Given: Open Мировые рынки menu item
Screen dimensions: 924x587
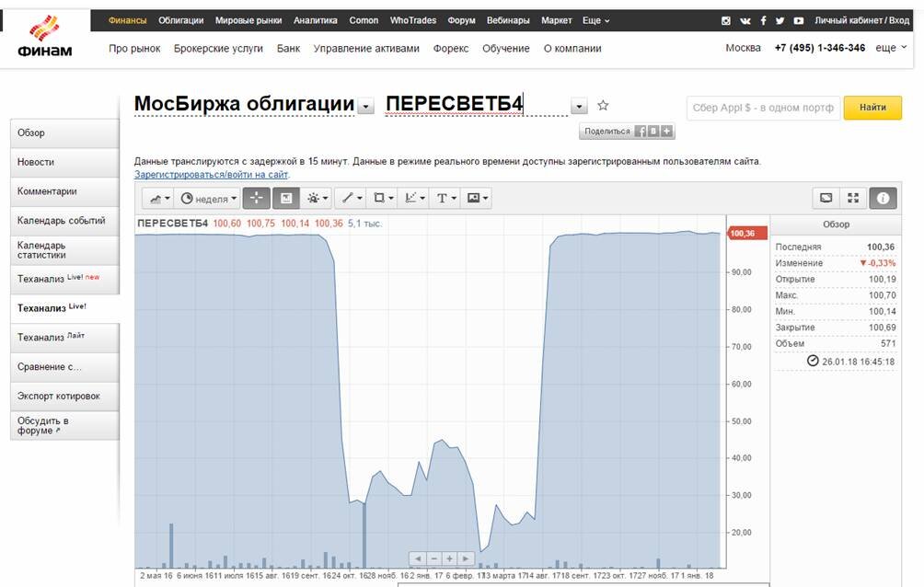Looking at the screenshot, I should click(248, 20).
